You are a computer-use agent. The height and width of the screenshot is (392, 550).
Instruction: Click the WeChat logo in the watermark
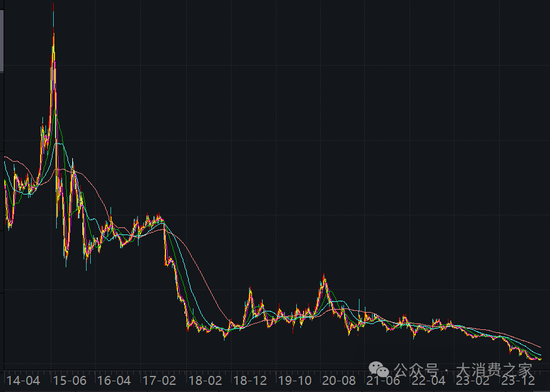pyautogui.click(x=379, y=369)
